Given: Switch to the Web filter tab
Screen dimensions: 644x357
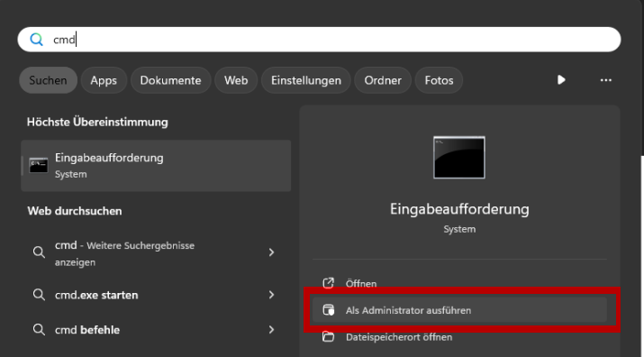Looking at the screenshot, I should [236, 80].
